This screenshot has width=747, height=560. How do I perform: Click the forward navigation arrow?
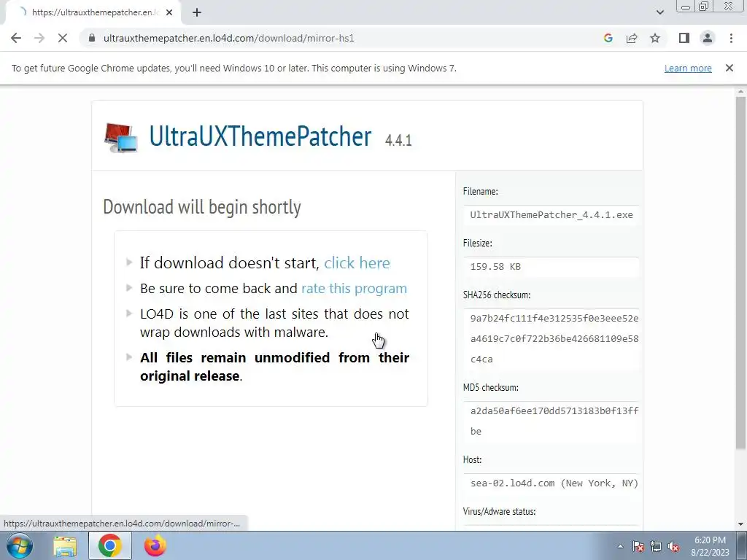(39, 38)
